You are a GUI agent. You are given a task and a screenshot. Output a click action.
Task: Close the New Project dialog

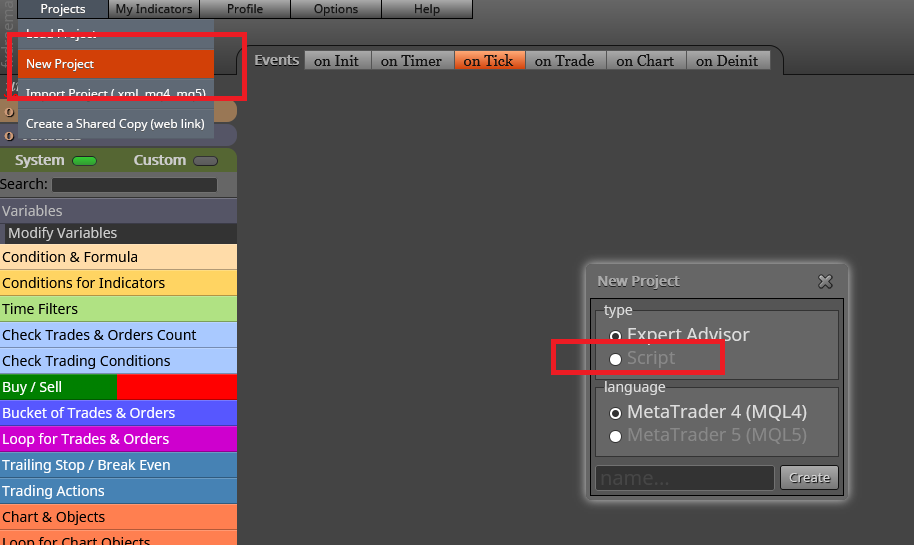(825, 282)
